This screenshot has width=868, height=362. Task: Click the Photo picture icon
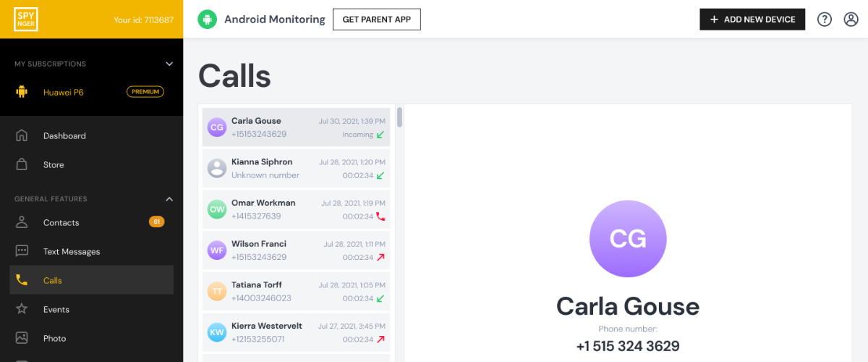[x=22, y=338]
